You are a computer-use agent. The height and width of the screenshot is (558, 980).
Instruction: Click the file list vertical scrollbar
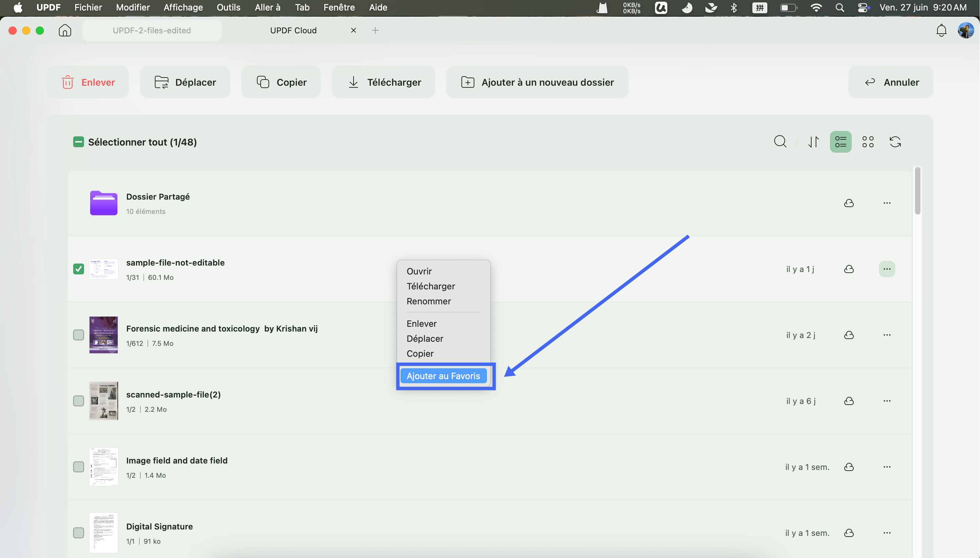(917, 191)
